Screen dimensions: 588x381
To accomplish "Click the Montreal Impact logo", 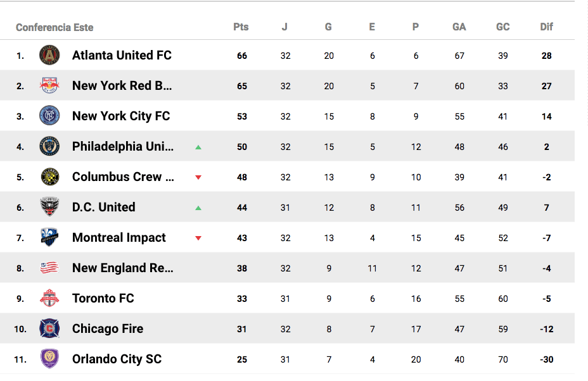I will coord(49,237).
